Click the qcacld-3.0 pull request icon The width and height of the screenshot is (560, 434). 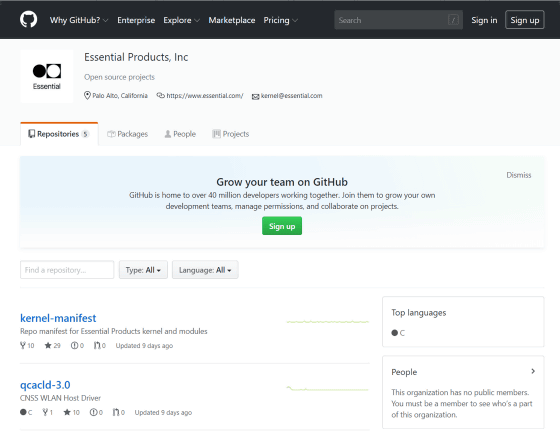click(116, 412)
